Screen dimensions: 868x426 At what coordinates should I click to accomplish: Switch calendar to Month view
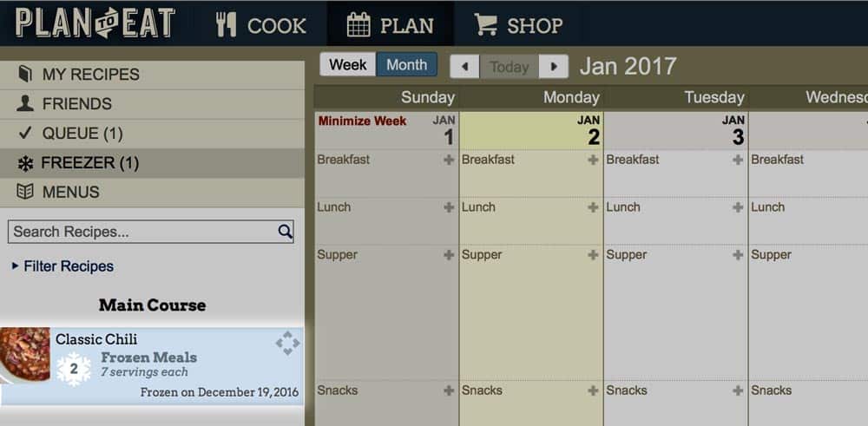pyautogui.click(x=406, y=65)
